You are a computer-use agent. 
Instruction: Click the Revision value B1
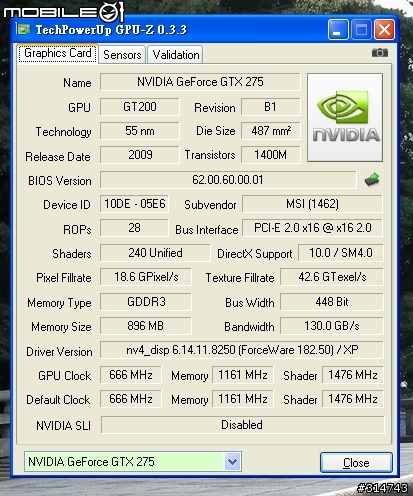pos(270,107)
